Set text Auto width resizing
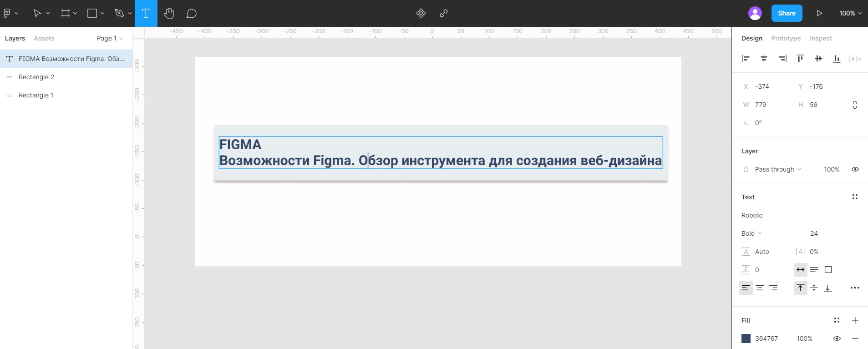 click(801, 270)
